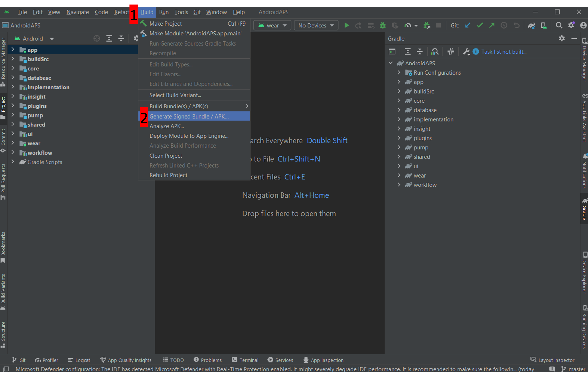The width and height of the screenshot is (588, 372).
Task: Click Collapse All icon in Gradle panel
Action: point(420,52)
